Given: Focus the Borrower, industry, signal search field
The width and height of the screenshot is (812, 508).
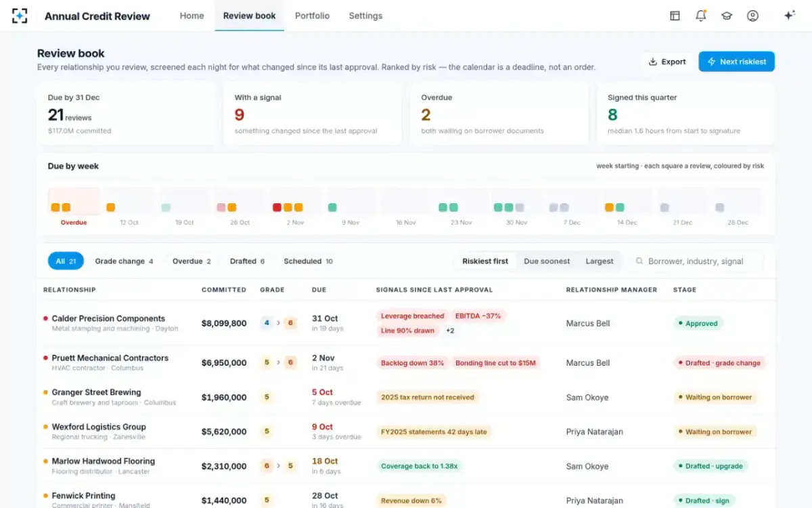Looking at the screenshot, I should (695, 261).
